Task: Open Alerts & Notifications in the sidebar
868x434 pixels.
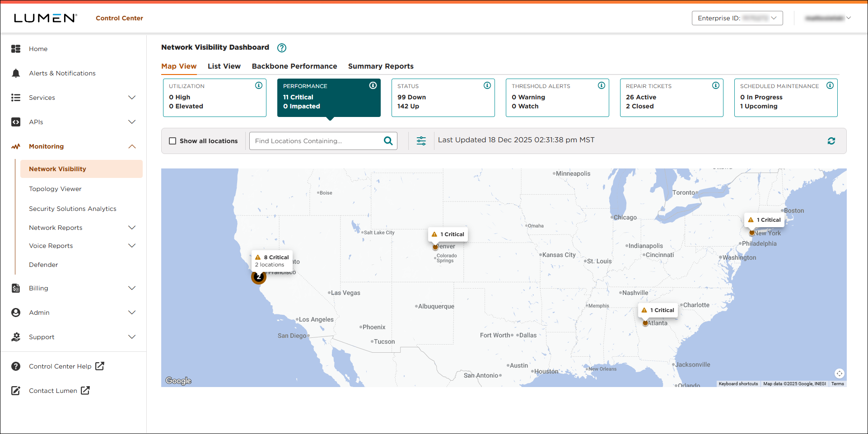Action: tap(62, 73)
